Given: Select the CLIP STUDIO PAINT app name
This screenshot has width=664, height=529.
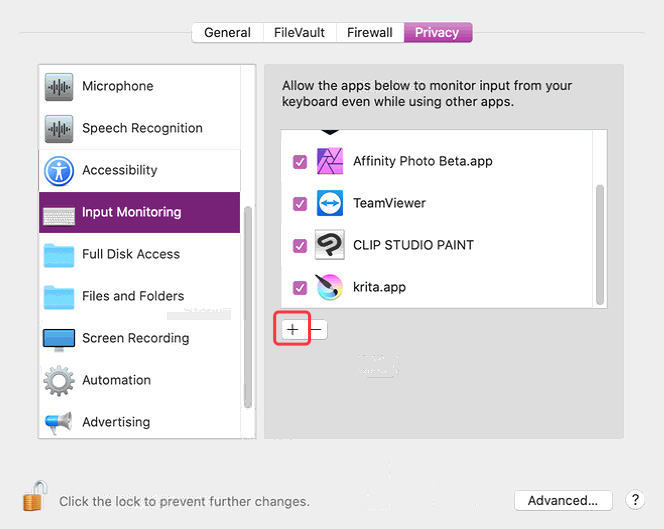Looking at the screenshot, I should pos(413,245).
